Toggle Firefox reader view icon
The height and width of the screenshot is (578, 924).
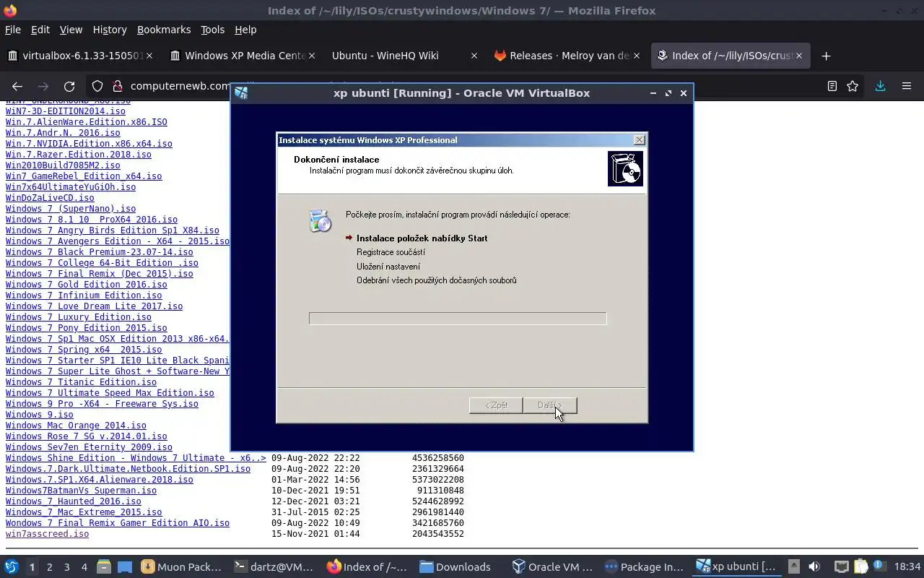point(832,86)
